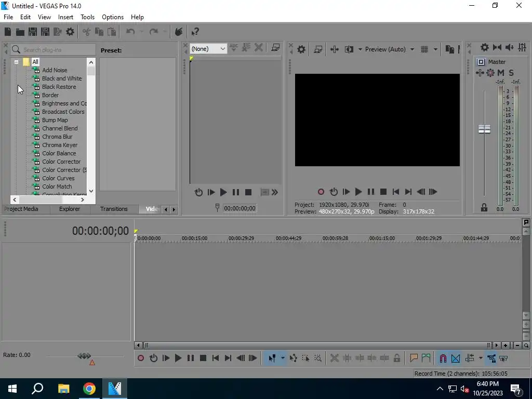
Task: Toggle timeline Loop Playback button
Action: pyautogui.click(x=153, y=358)
